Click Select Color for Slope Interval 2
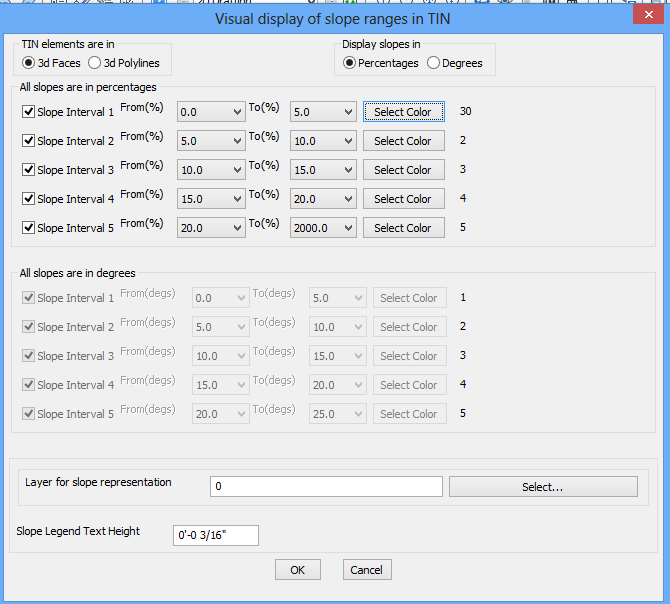Image resolution: width=670 pixels, height=604 pixels. 403,141
